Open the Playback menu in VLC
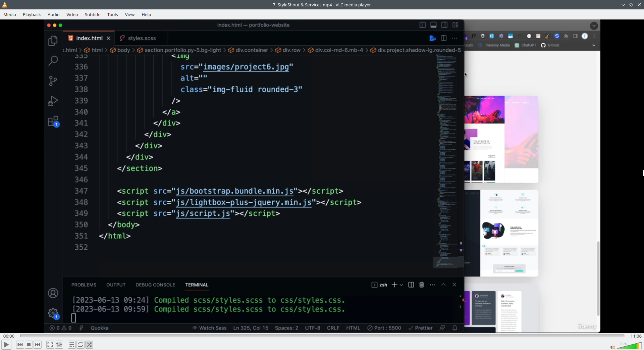Screen dimensions: 644x350 (x=32, y=14)
